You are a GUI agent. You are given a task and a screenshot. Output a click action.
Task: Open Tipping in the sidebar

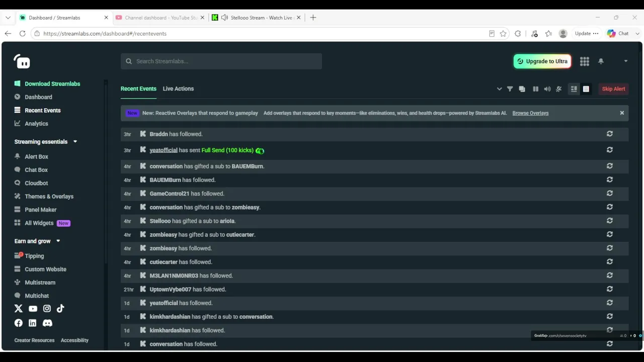point(34,256)
